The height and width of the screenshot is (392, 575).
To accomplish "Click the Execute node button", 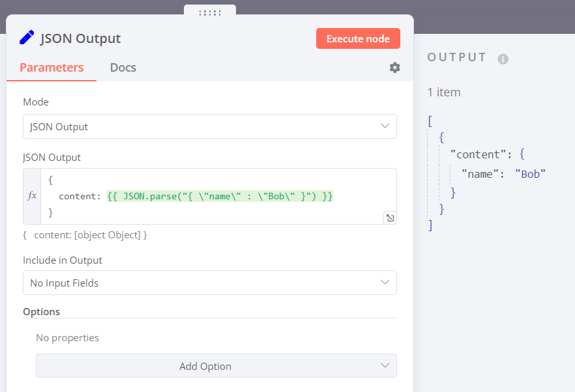I will tap(358, 38).
